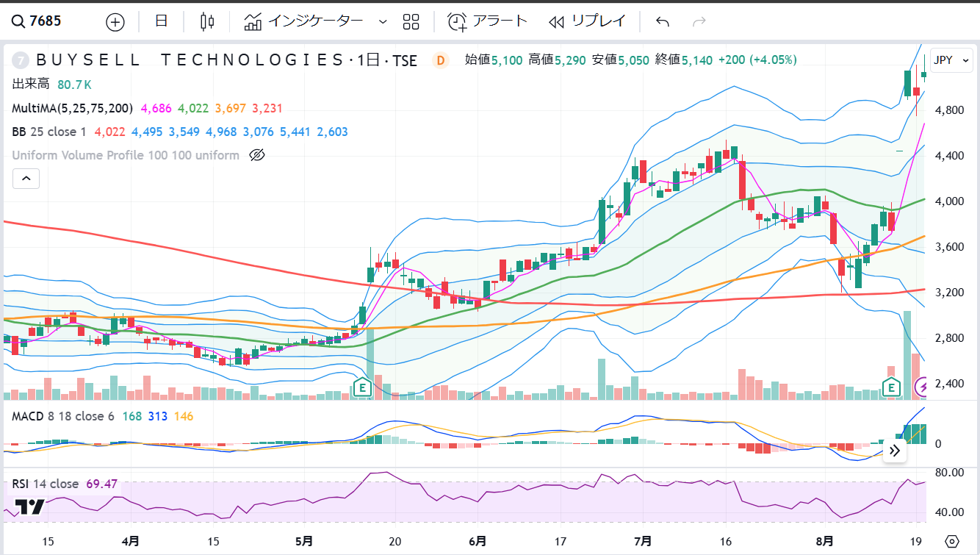Open JPY currency dropdown
Viewport: 980px width, 555px height.
pyautogui.click(x=951, y=60)
